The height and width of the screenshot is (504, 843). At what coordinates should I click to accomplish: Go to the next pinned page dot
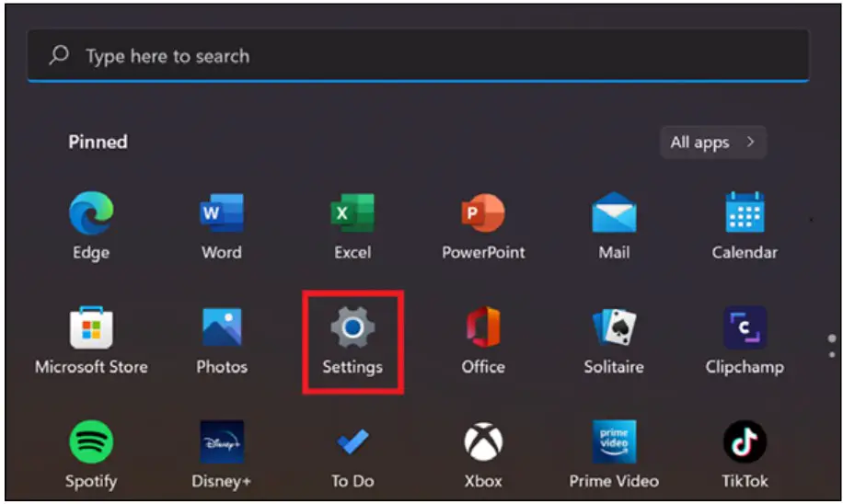[832, 355]
